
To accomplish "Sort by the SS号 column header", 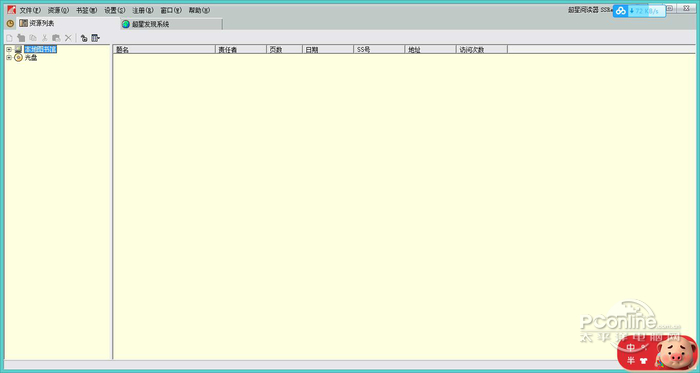I will coord(379,50).
